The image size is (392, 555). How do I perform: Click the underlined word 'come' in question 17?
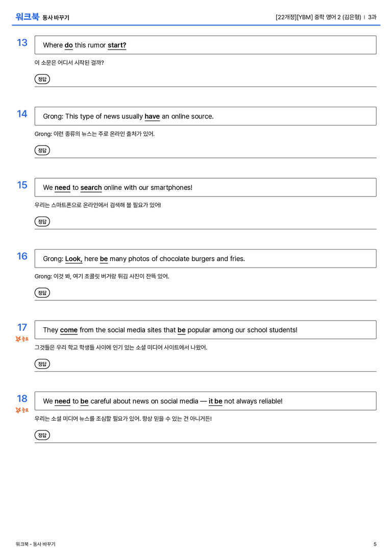pyautogui.click(x=68, y=330)
